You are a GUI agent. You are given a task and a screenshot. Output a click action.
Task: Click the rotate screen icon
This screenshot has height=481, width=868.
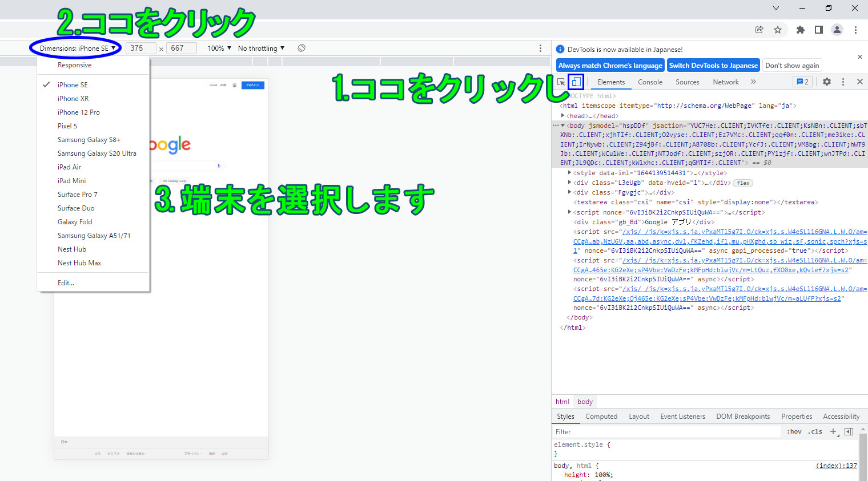[x=302, y=48]
